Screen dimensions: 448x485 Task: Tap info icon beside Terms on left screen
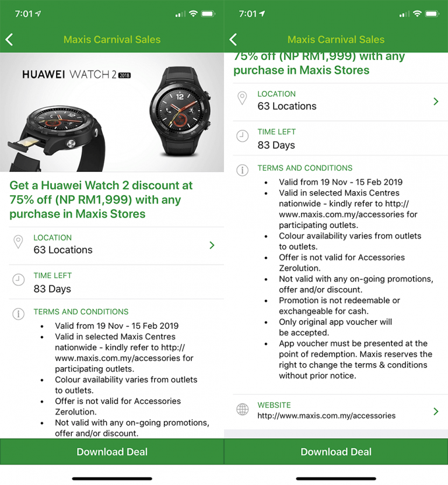tap(18, 314)
